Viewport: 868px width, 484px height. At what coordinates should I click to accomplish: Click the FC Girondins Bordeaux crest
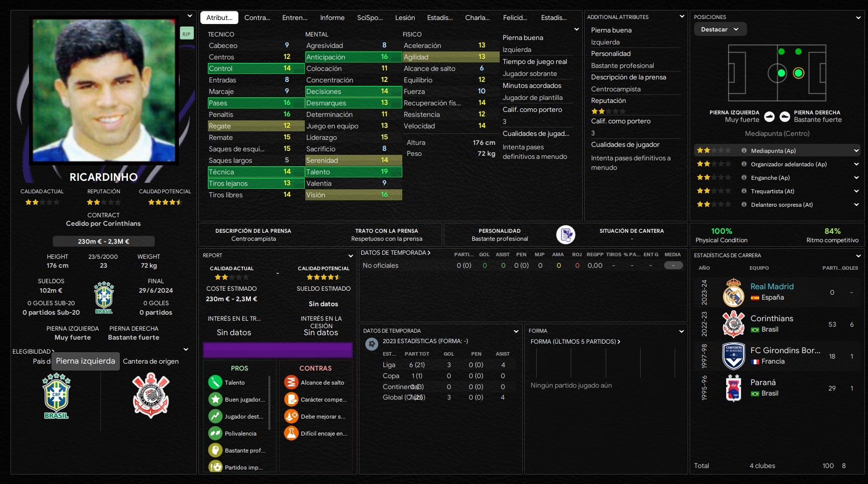(x=734, y=356)
